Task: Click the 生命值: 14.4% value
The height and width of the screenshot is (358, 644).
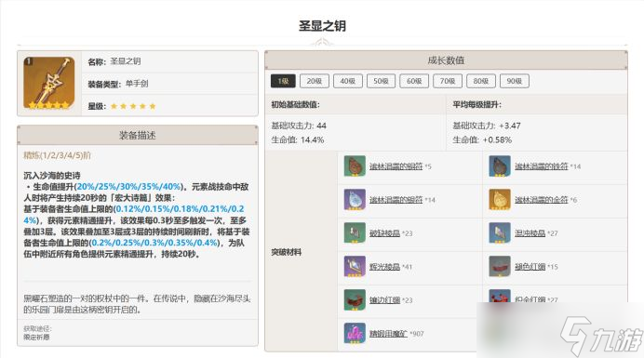Action: [298, 140]
